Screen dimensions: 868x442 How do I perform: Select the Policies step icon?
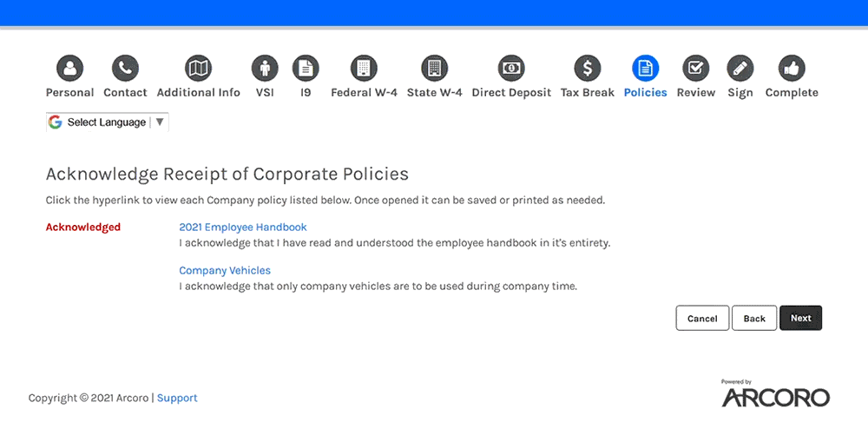coord(645,68)
